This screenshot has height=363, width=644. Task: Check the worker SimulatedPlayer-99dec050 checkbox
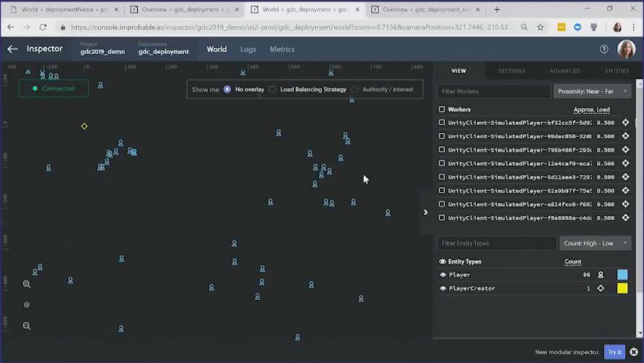tap(441, 136)
